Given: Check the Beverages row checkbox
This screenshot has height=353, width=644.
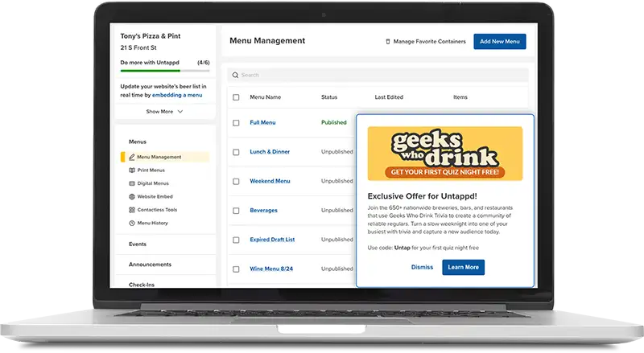Looking at the screenshot, I should [236, 211].
